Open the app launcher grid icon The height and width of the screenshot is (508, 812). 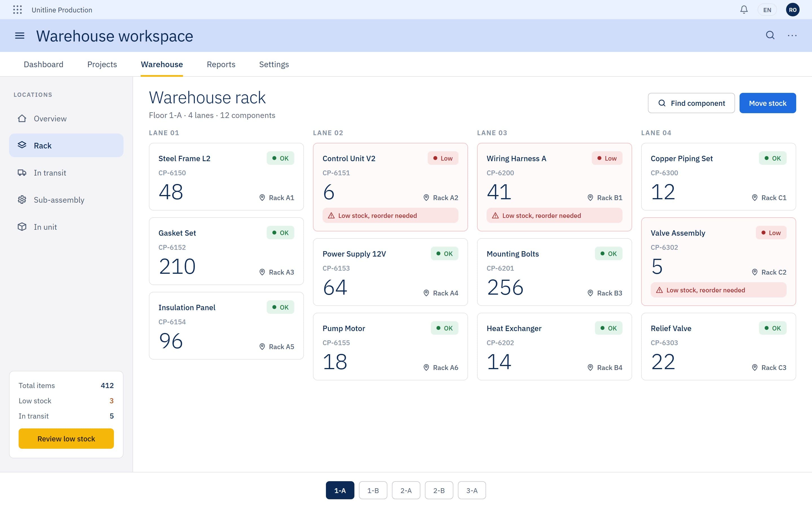17,10
